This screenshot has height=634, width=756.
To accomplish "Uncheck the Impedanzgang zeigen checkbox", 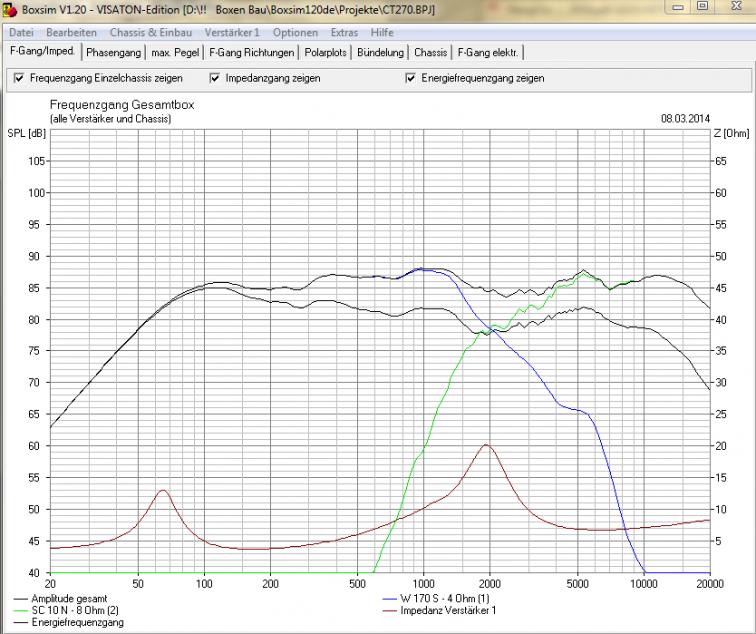I will [x=214, y=78].
